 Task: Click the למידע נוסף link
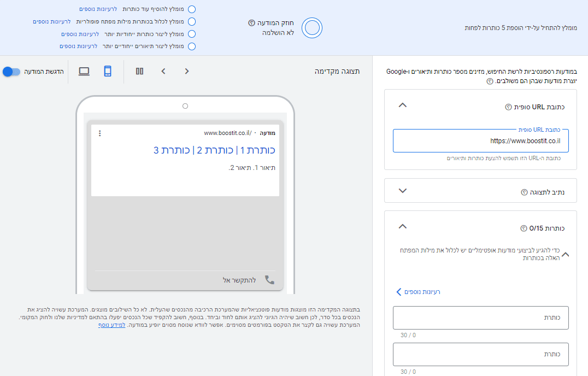[111, 325]
